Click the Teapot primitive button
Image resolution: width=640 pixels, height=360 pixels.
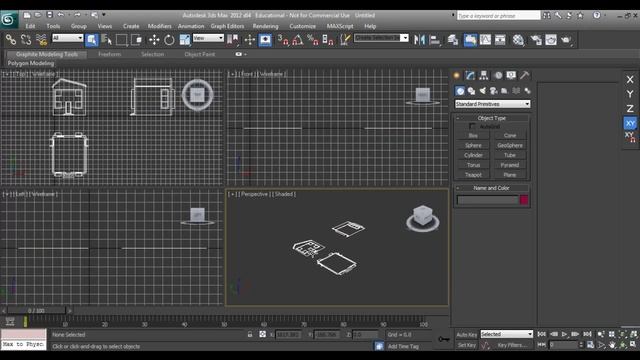point(473,175)
